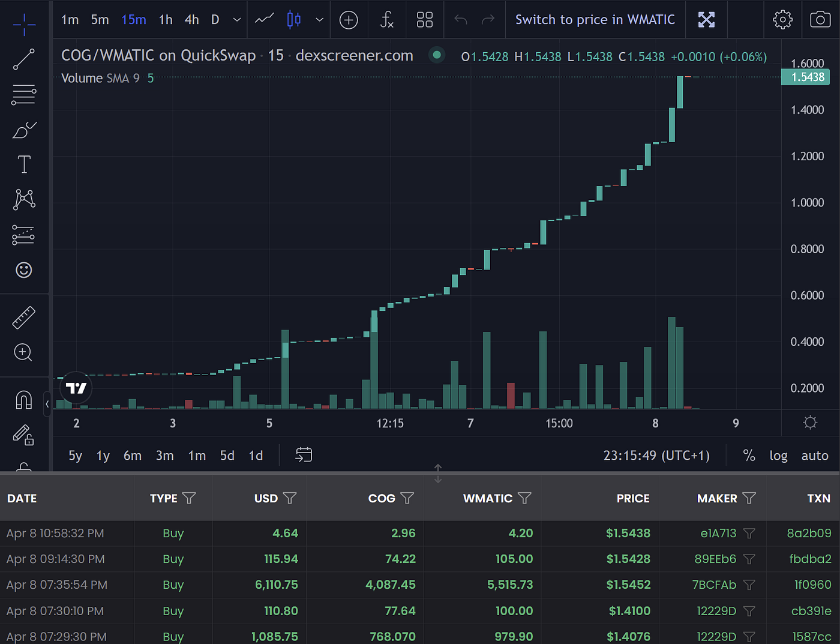Set date range to 1d
Screen dimensions: 840x644
pos(256,456)
